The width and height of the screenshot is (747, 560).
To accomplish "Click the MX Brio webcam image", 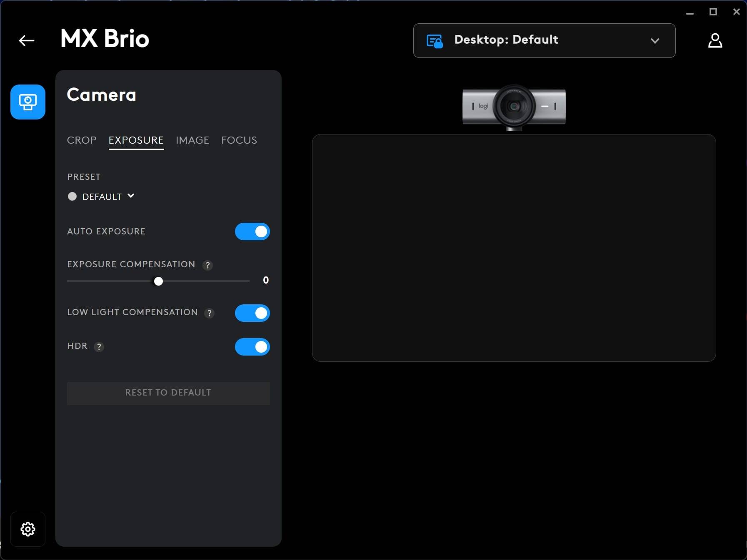I will coord(514,107).
